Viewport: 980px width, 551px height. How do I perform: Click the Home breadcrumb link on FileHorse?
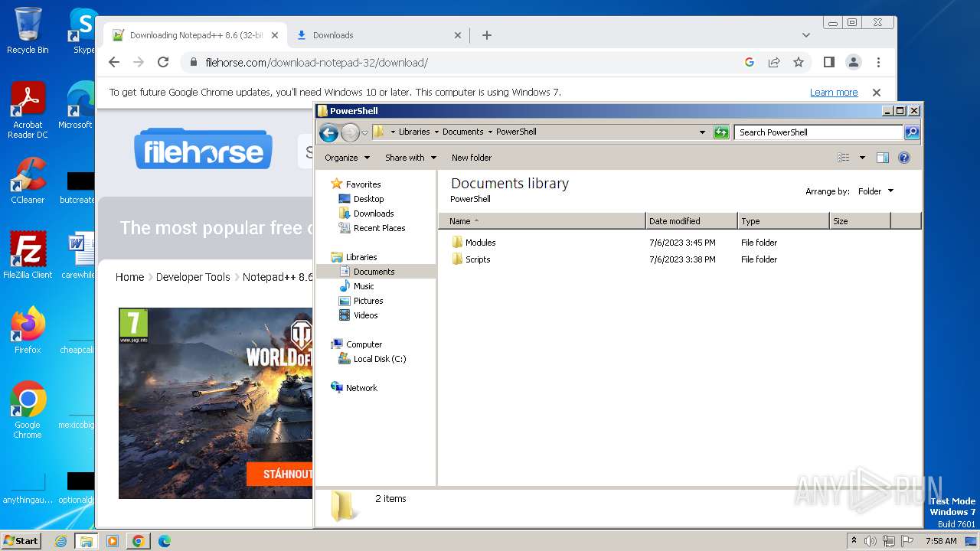pyautogui.click(x=129, y=277)
